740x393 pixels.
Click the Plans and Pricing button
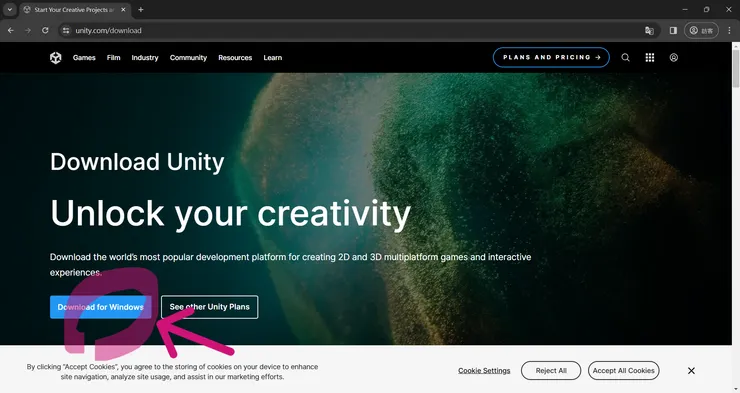pos(551,58)
